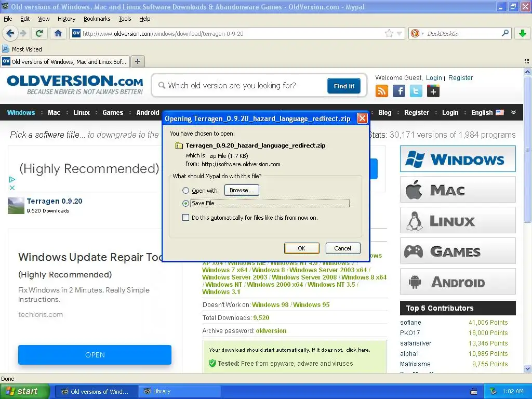Open the Bookmarks menu
532x399 pixels.
[97, 19]
